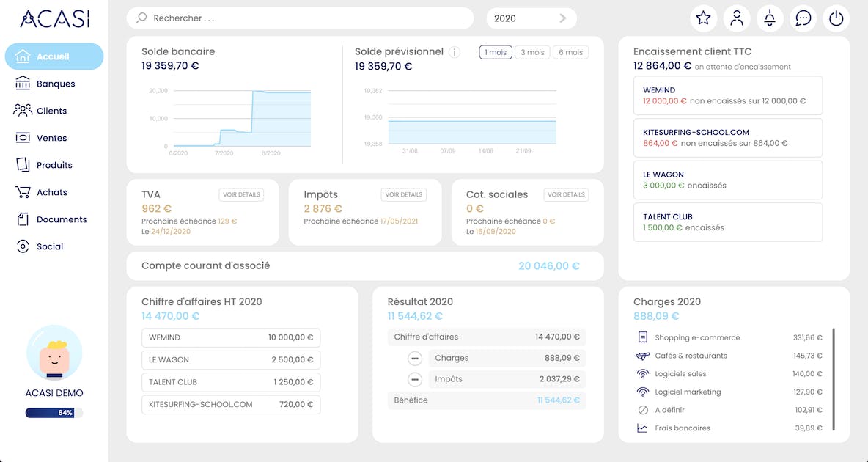The height and width of the screenshot is (462, 868).
Task: Click minus icon next to Impôts
Action: (x=415, y=380)
